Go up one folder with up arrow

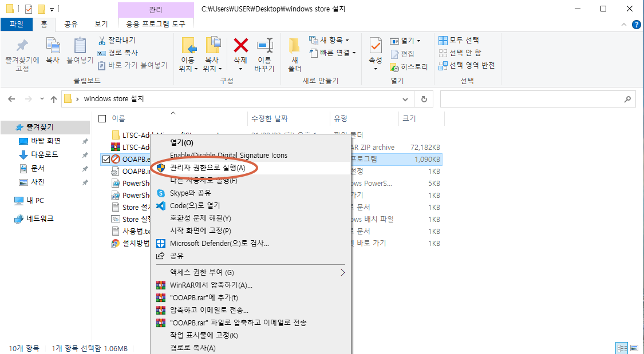click(x=53, y=99)
